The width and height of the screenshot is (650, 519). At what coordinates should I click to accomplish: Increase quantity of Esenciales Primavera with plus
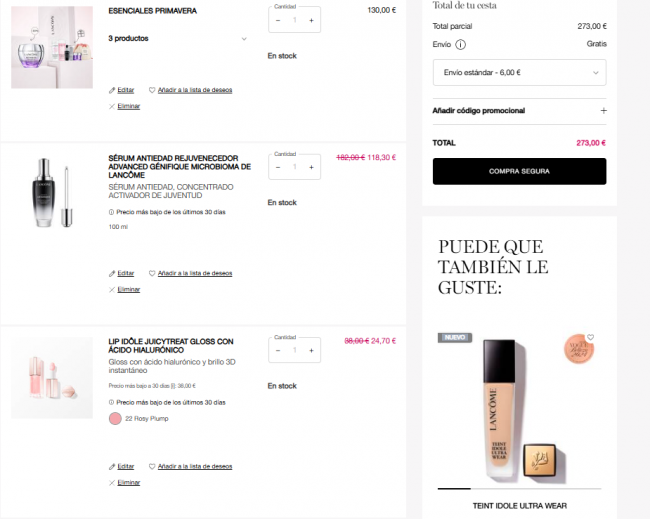pyautogui.click(x=311, y=20)
